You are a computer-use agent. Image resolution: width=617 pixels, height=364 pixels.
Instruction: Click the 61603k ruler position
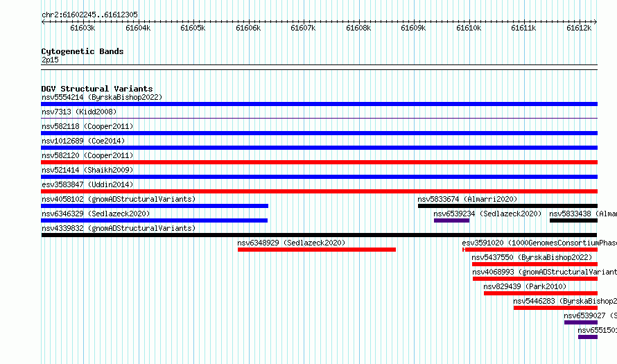[82, 28]
